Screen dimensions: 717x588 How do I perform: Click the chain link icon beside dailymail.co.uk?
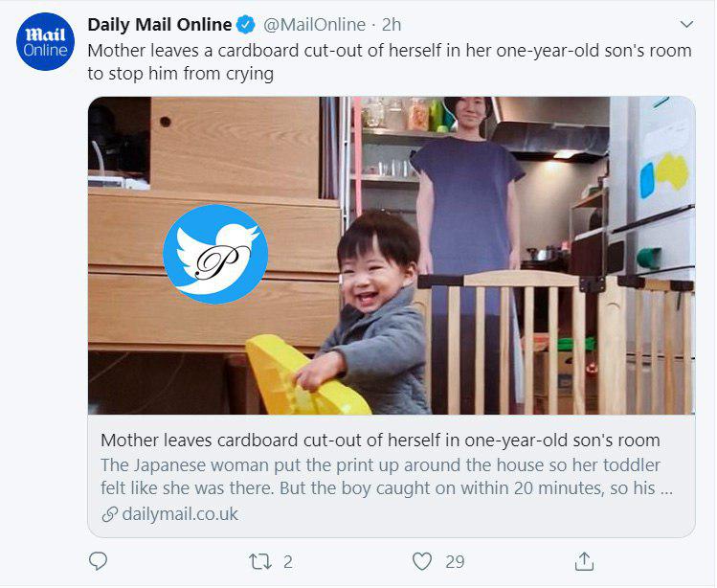click(x=109, y=514)
